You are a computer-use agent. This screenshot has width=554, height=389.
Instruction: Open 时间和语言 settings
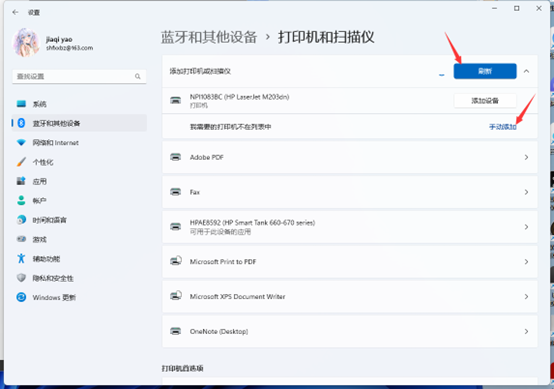point(79,220)
